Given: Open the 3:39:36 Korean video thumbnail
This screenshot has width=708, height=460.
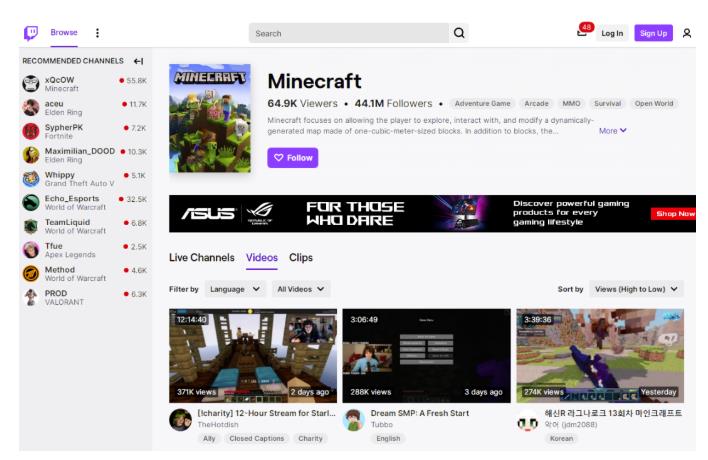Looking at the screenshot, I should click(x=600, y=356).
